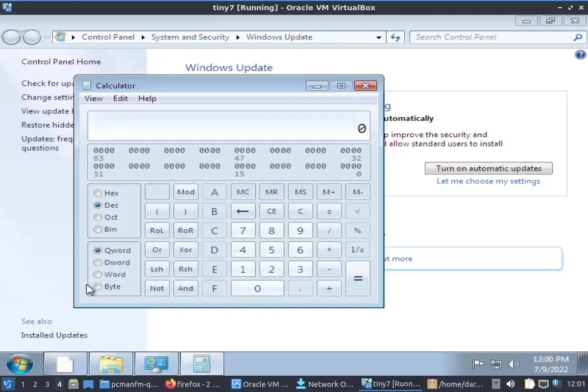The width and height of the screenshot is (588, 392).
Task: Click the square root calculator key
Action: coord(357,211)
